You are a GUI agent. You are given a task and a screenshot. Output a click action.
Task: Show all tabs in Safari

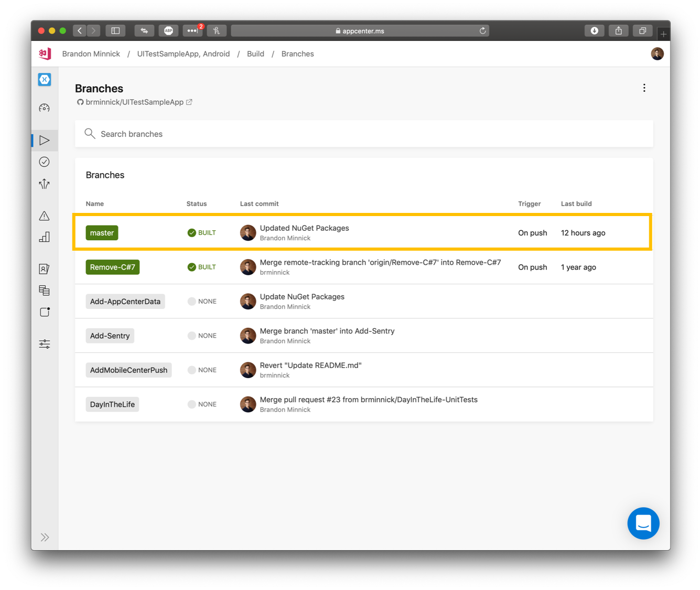pos(643,31)
